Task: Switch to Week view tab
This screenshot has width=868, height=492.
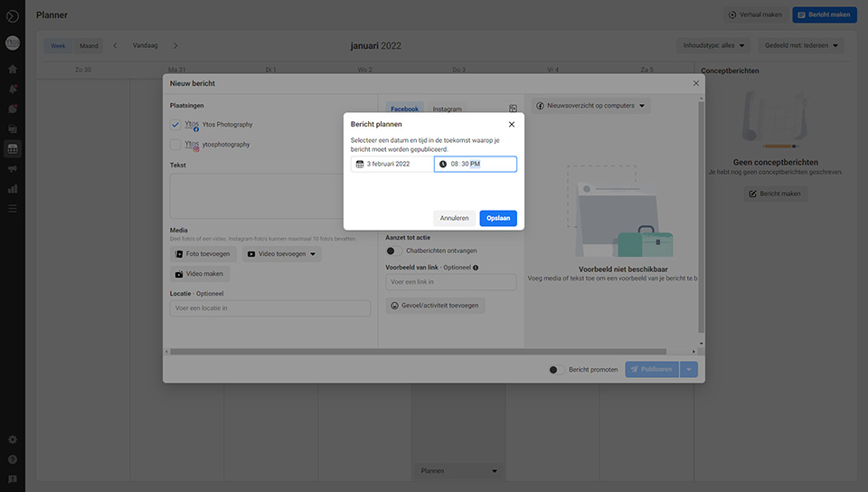Action: 58,46
